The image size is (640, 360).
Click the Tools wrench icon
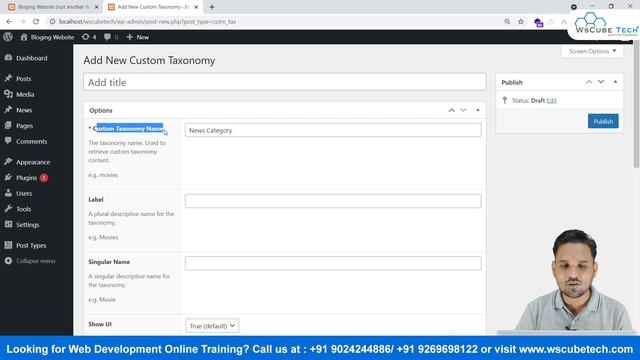click(x=8, y=209)
